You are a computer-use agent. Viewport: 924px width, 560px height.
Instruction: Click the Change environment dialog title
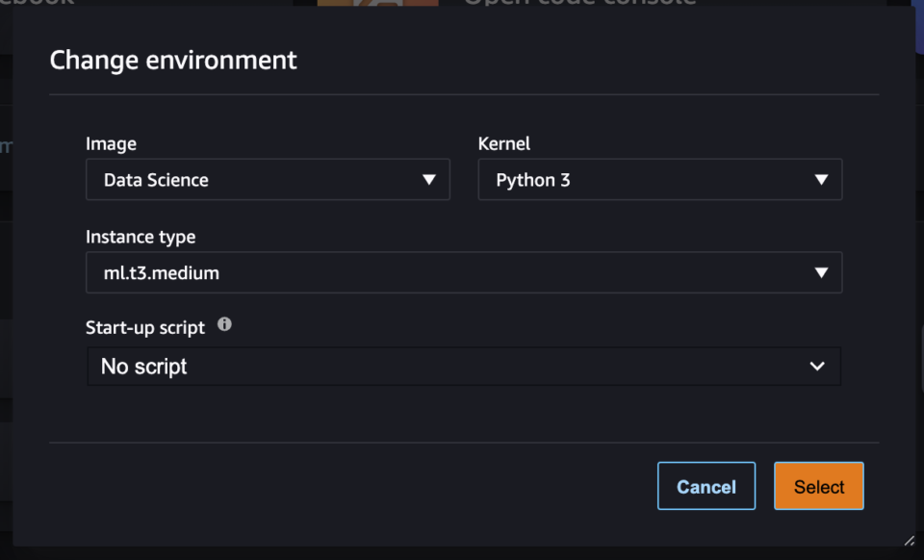pos(173,60)
